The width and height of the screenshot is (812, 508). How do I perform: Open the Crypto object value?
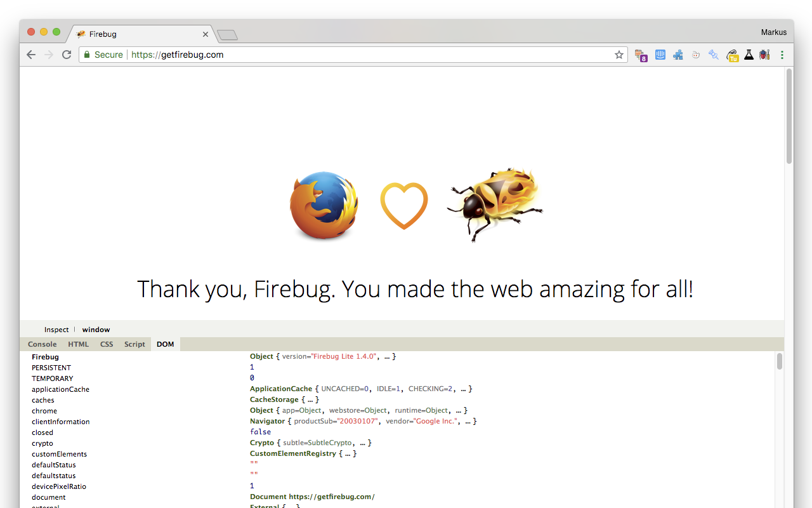[311, 443]
